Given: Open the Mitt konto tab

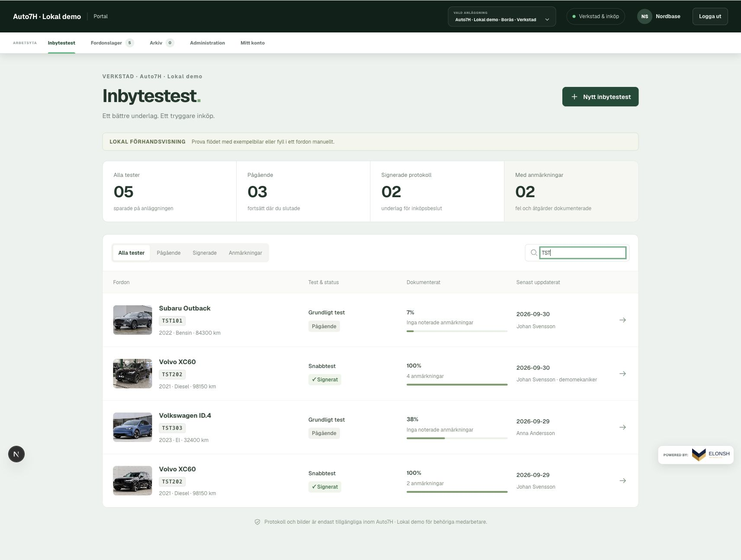Looking at the screenshot, I should 253,43.
